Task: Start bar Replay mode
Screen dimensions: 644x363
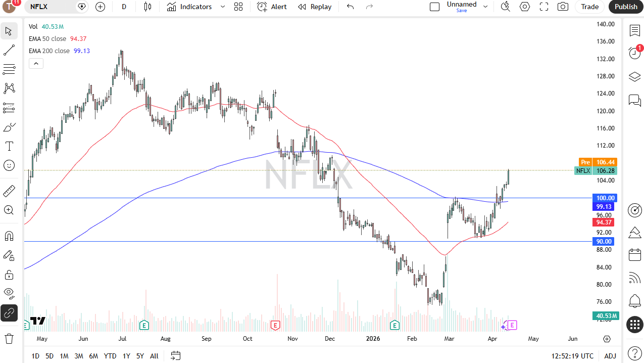Action: coord(315,7)
